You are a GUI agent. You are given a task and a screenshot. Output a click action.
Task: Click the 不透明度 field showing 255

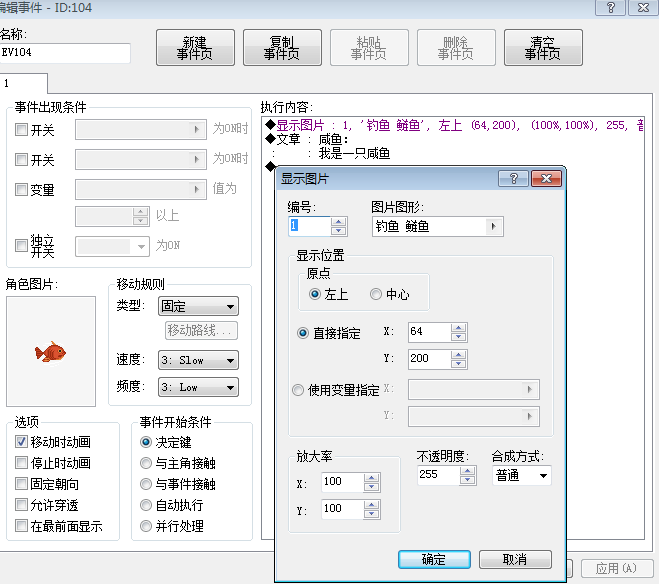click(438, 476)
